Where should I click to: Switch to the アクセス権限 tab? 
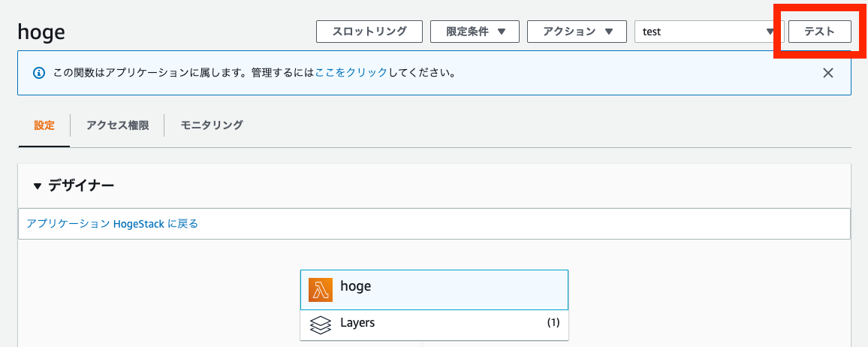tap(117, 125)
